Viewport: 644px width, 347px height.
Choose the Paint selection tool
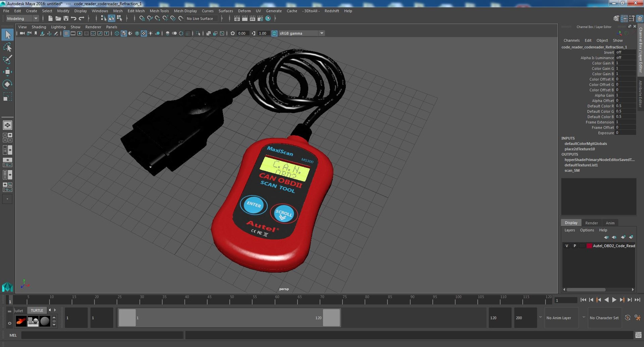pyautogui.click(x=7, y=60)
